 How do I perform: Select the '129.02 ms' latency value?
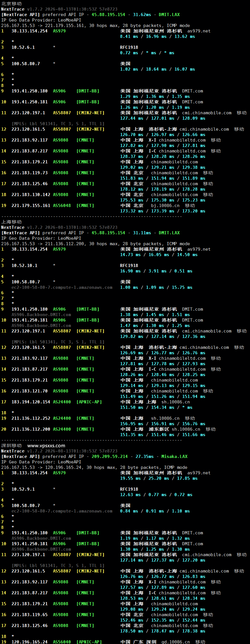132,167
